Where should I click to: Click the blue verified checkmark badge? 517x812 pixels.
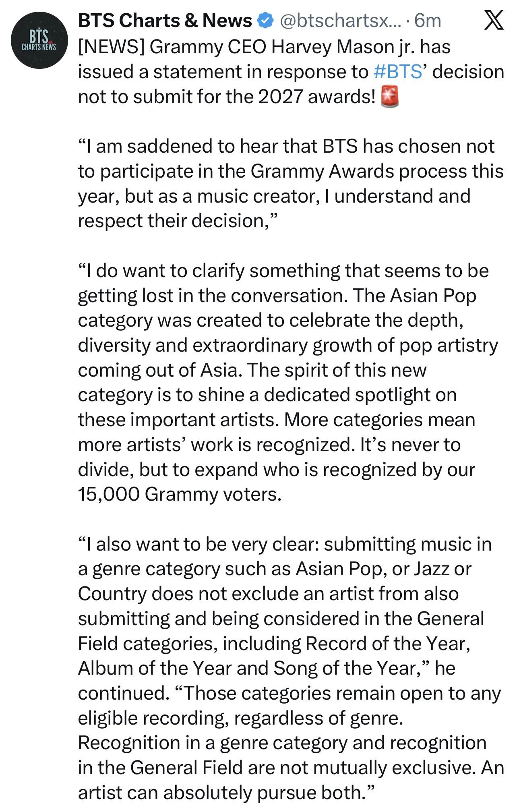point(265,20)
